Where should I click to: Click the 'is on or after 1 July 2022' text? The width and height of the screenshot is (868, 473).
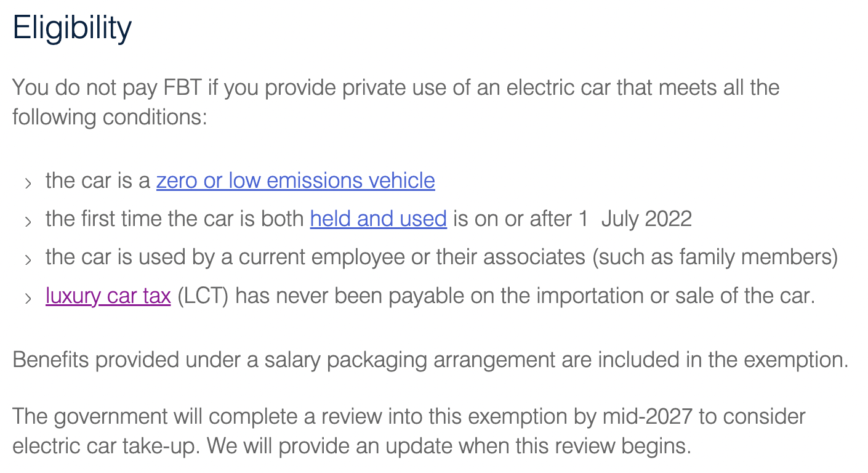(573, 219)
